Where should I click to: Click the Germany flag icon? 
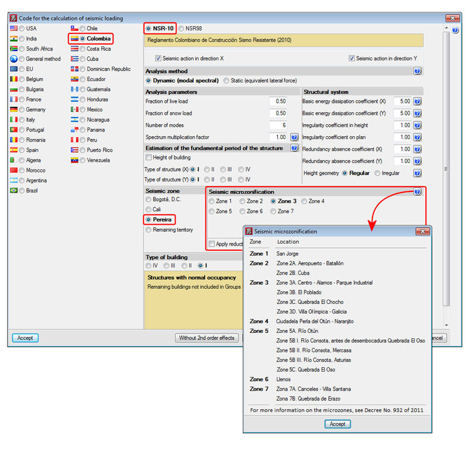click(14, 109)
